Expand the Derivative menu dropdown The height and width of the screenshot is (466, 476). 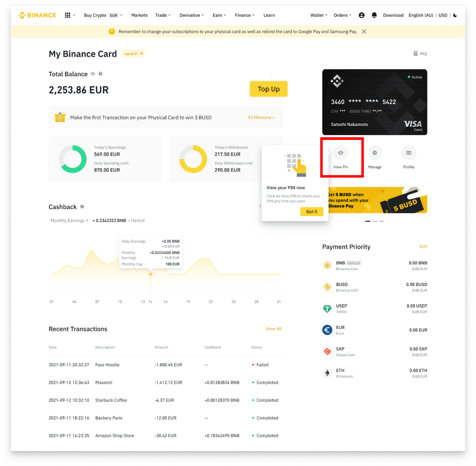coord(192,15)
